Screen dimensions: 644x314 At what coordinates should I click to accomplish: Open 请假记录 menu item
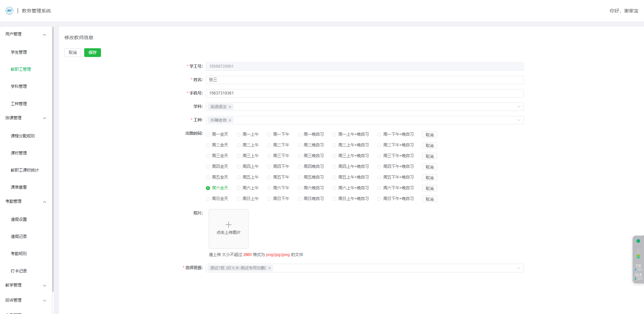point(19,237)
